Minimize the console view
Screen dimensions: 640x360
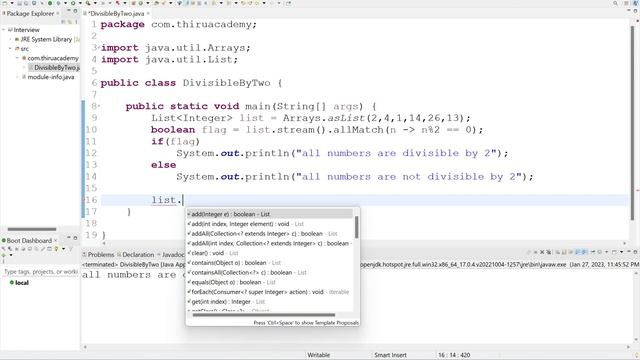click(x=629, y=251)
